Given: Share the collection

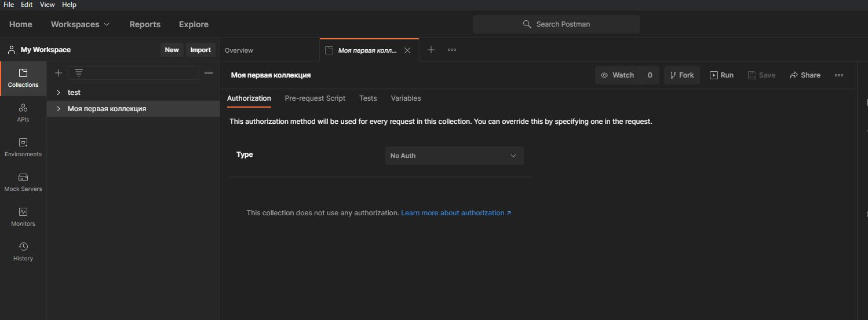Looking at the screenshot, I should coord(805,75).
